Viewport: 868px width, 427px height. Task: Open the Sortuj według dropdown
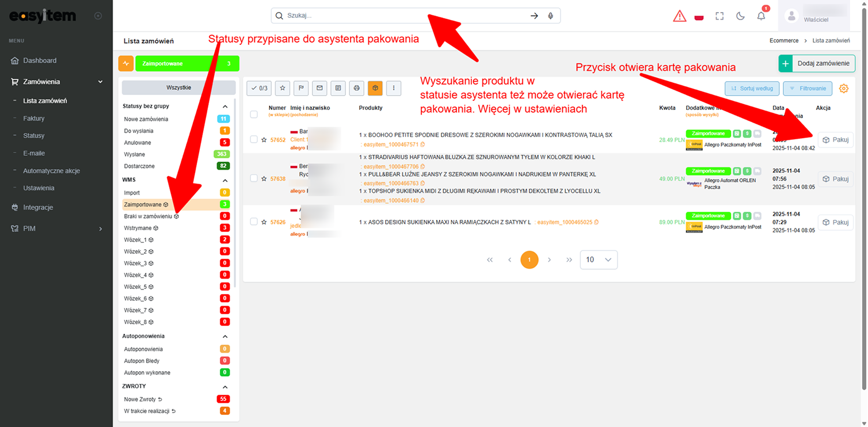point(752,89)
